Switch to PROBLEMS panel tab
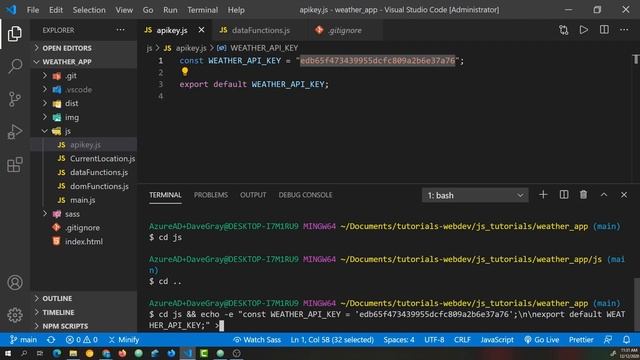The image size is (640, 360). 211,195
